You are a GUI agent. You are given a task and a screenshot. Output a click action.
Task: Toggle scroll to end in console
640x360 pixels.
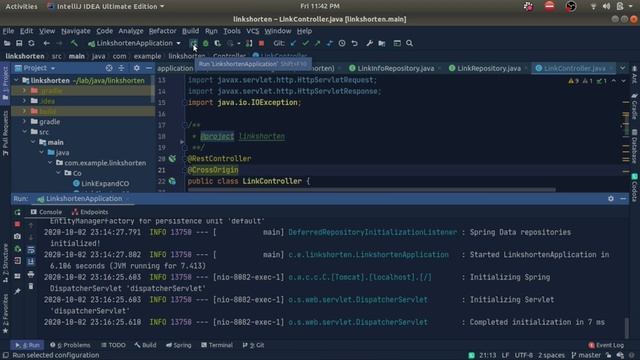pos(31,262)
